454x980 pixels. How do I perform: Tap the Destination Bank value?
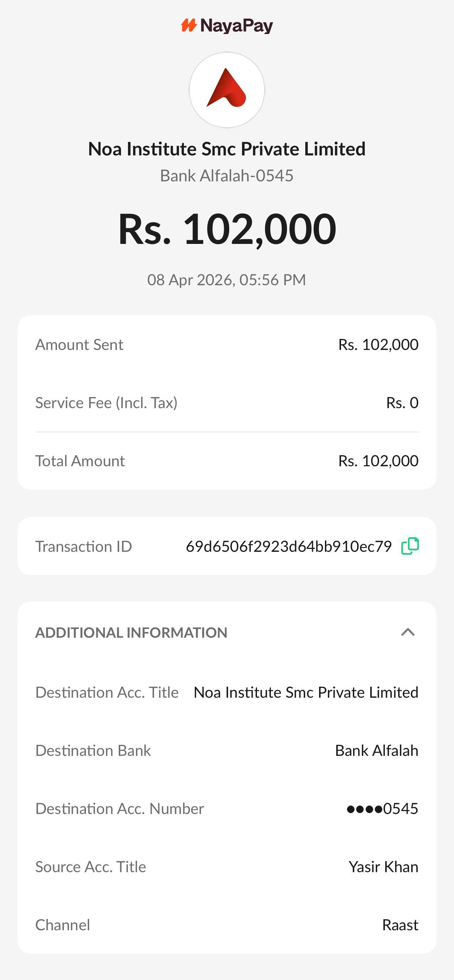point(377,751)
